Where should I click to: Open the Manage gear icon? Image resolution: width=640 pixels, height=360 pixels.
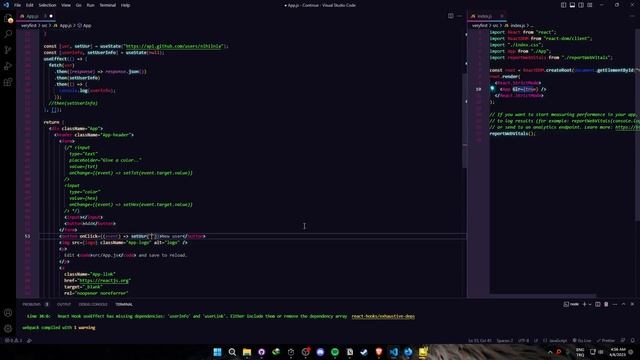click(8, 329)
